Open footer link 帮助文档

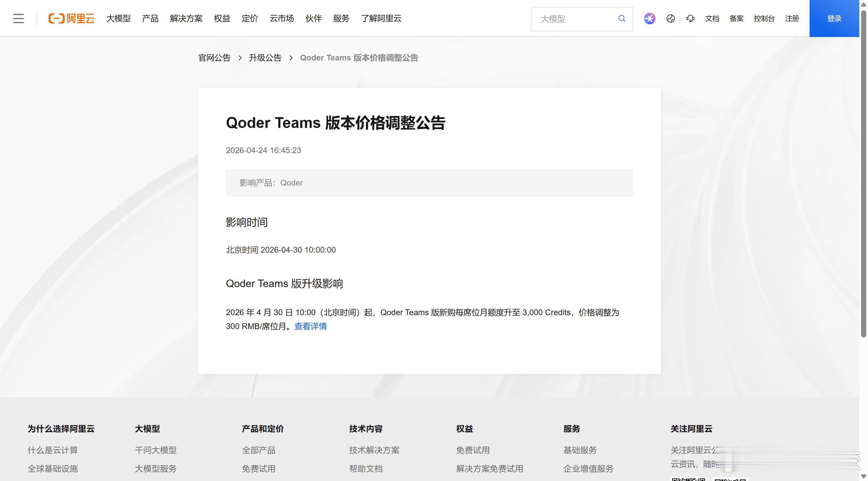366,469
